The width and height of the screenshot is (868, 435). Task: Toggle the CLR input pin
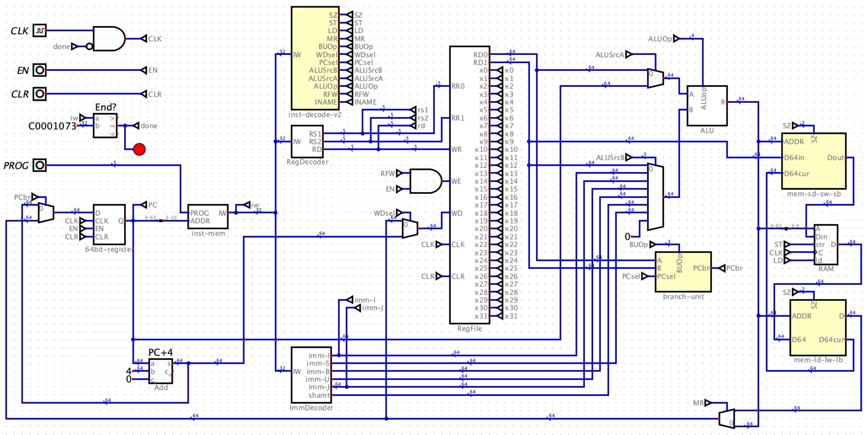click(40, 95)
